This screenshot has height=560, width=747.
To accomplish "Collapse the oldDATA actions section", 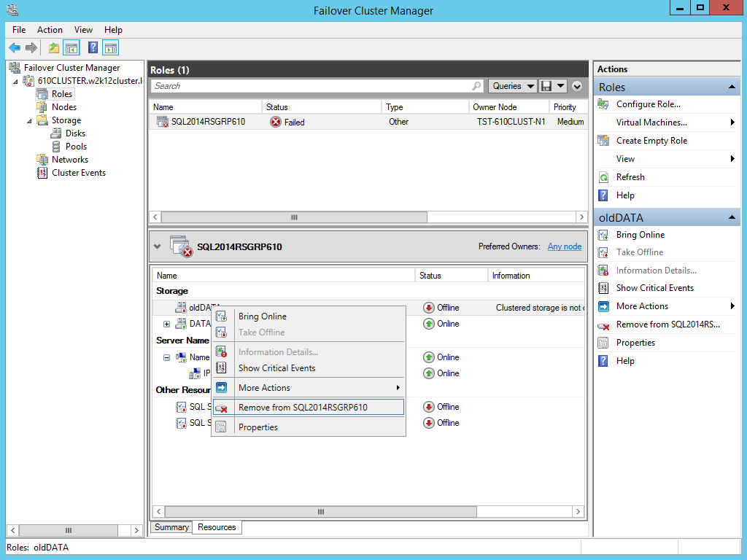I will [732, 217].
